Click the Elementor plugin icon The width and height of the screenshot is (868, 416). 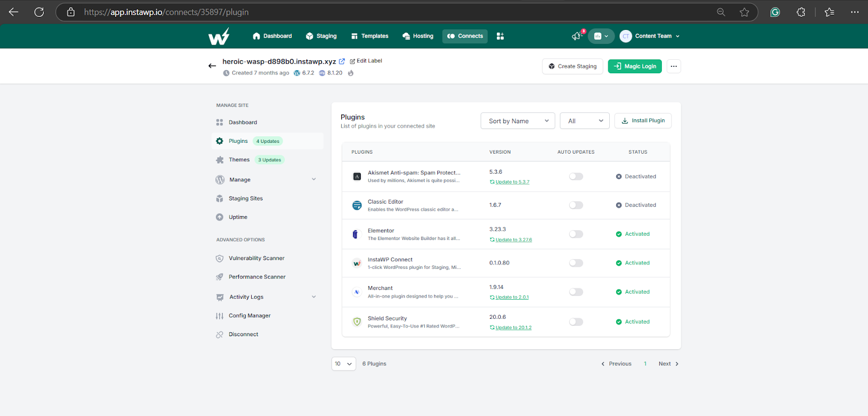pyautogui.click(x=355, y=234)
